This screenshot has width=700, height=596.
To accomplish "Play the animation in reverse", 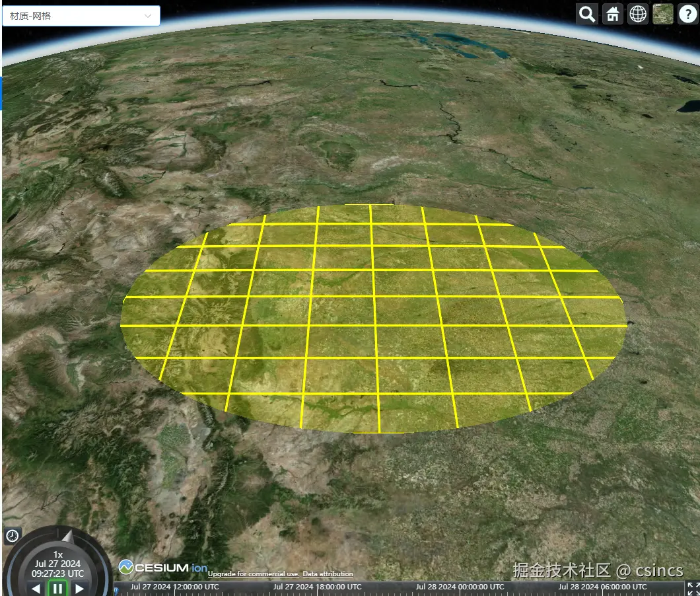I will (36, 589).
